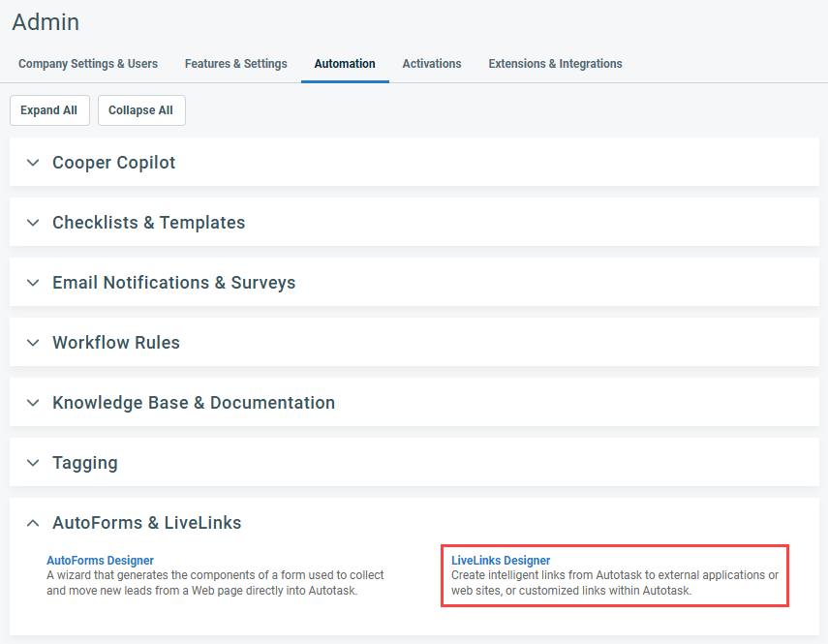Click the Admin page title

[x=46, y=21]
